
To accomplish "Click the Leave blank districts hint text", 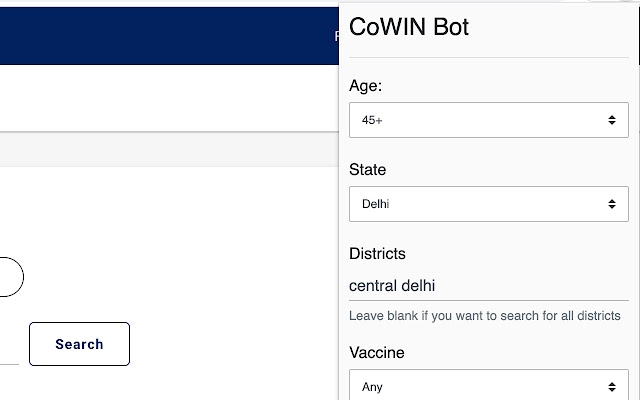I will tap(484, 316).
